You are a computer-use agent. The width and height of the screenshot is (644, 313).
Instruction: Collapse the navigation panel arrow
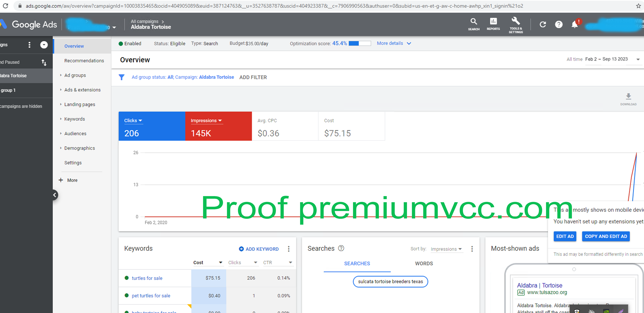click(x=54, y=195)
